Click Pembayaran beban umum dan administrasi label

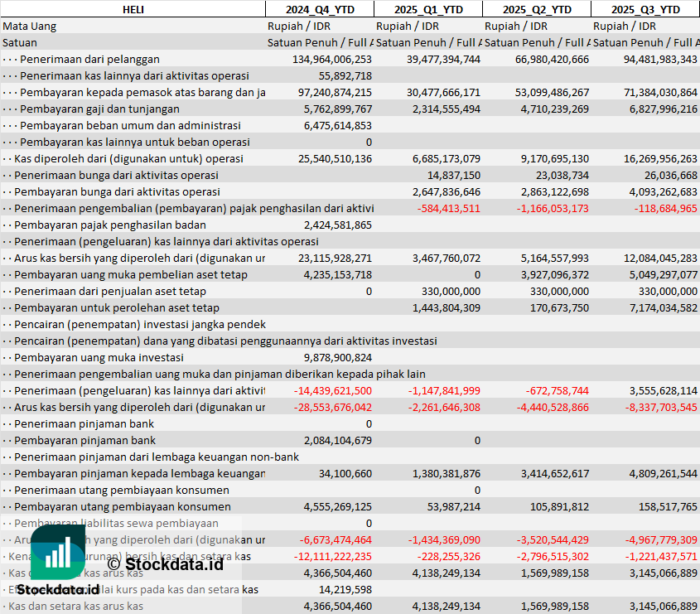point(130,125)
